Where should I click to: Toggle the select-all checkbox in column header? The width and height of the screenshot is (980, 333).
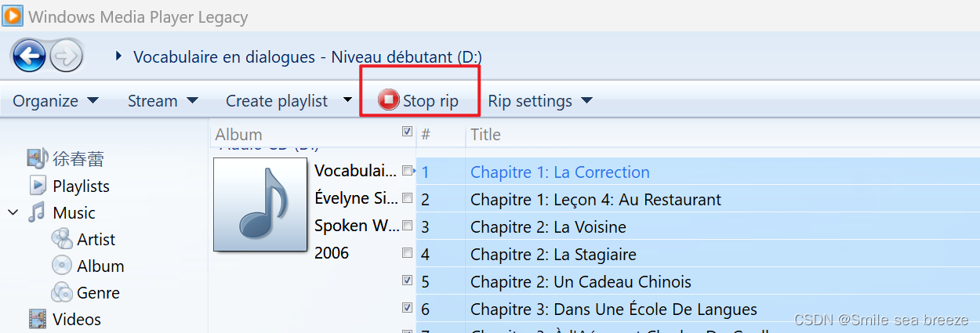(x=407, y=132)
